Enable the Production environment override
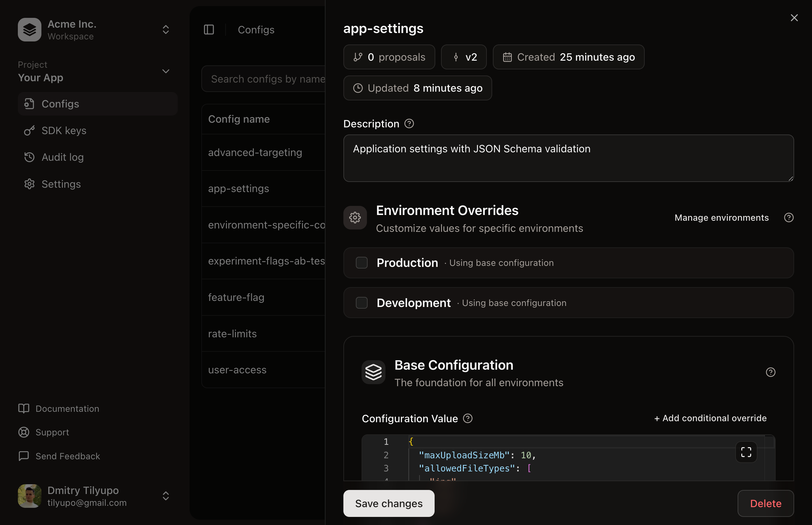The image size is (812, 525). [x=361, y=262]
